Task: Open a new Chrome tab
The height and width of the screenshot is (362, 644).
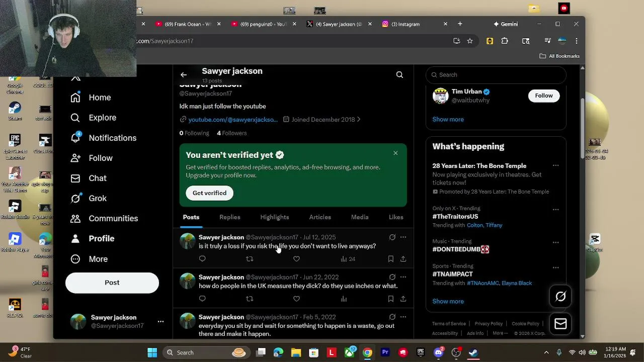Action: tap(460, 24)
